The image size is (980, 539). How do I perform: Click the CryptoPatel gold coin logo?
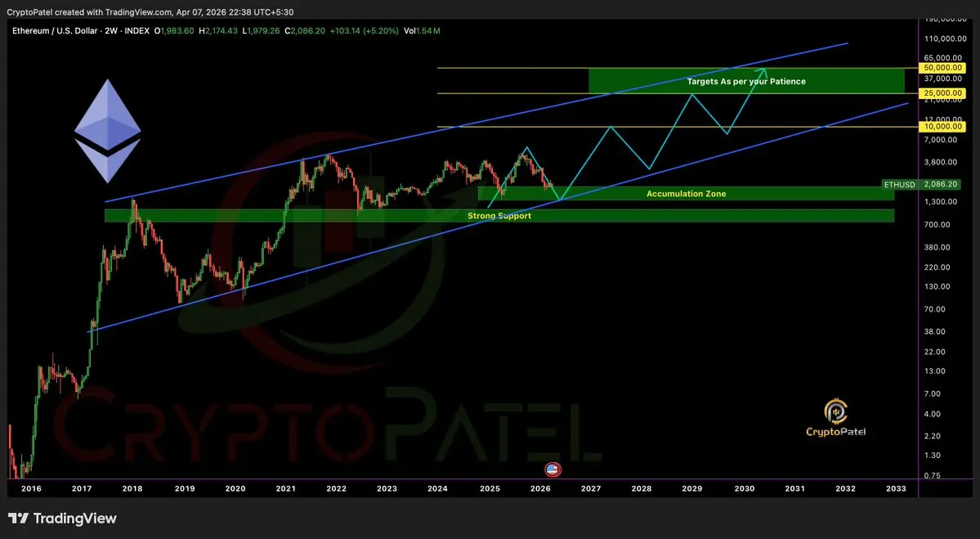click(835, 411)
